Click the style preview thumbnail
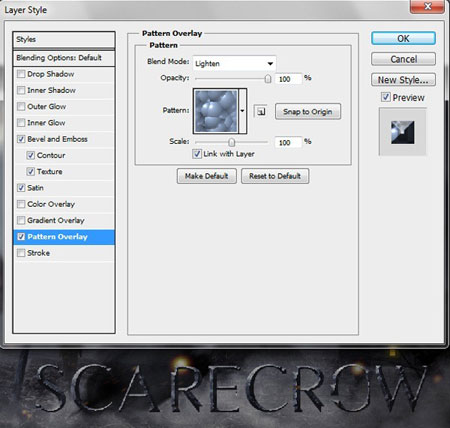This screenshot has width=450, height=428. click(x=402, y=132)
